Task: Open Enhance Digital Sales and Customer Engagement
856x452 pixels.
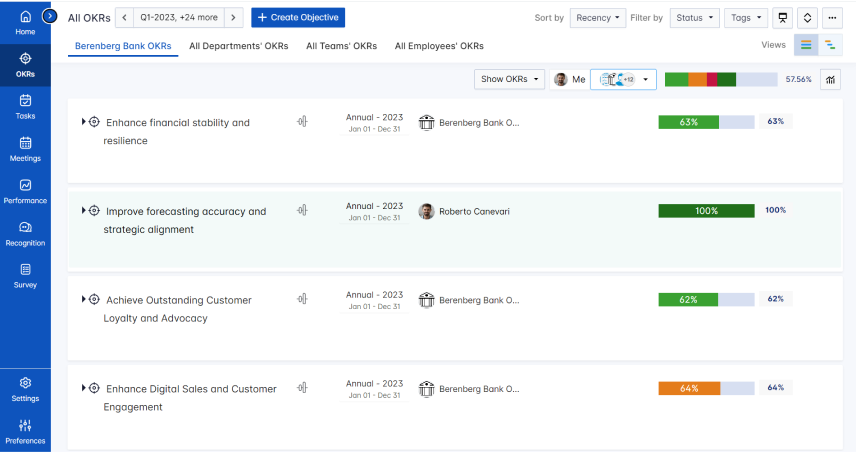Action: pos(191,397)
